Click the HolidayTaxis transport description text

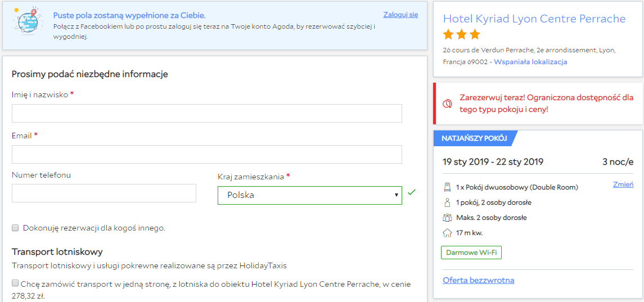coord(149,265)
